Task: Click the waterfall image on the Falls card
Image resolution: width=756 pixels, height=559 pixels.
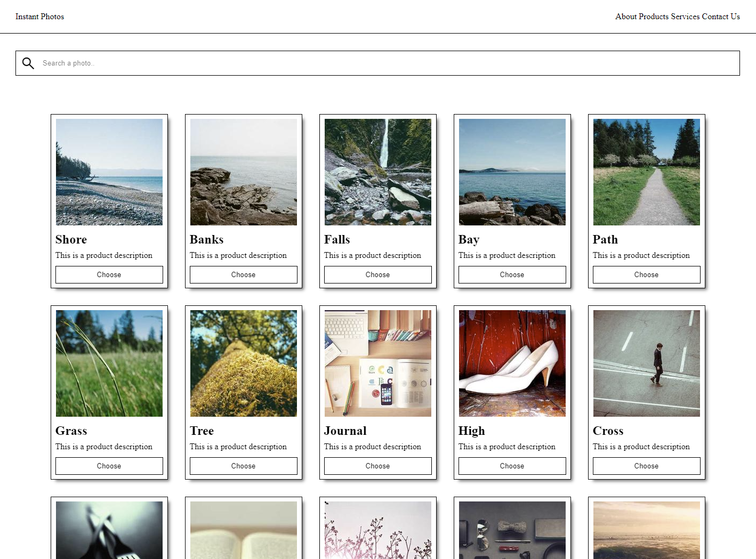Action: point(377,172)
